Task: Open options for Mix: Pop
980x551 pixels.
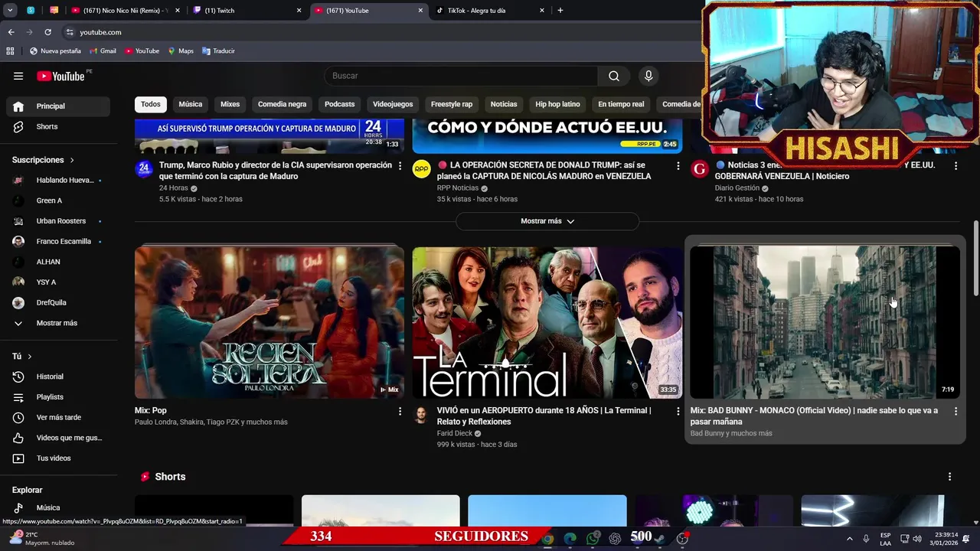Action: tap(400, 411)
